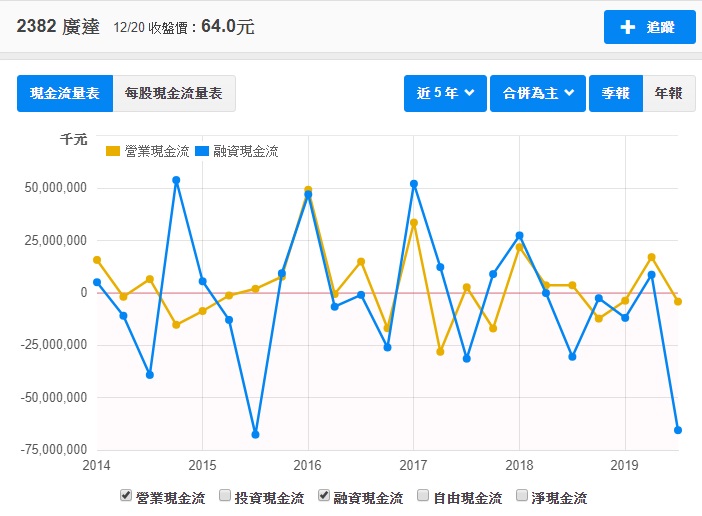Click the 2014 x-axis label
Screen dimensions: 702x516
[96, 465]
